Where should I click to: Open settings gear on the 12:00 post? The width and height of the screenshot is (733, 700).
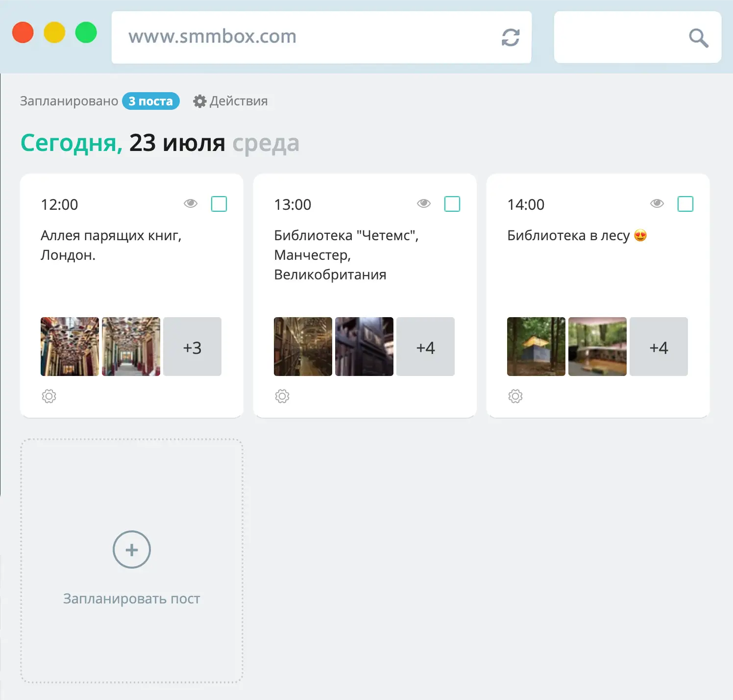pos(49,396)
